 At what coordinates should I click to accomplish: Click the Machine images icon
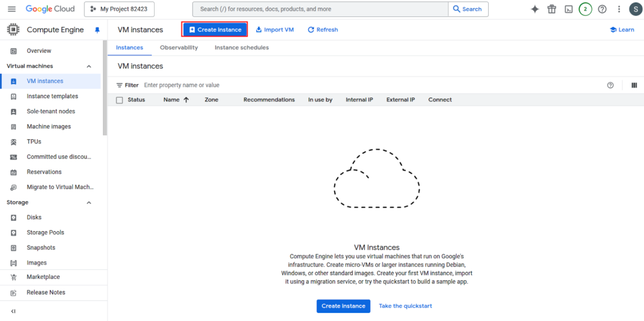coord(14,127)
